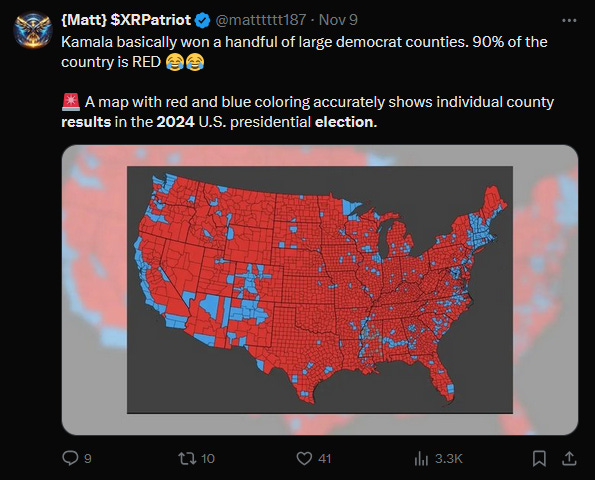The image size is (595, 480).
Task: Click the laughing-crying emojis in tweet
Action: coord(185,62)
